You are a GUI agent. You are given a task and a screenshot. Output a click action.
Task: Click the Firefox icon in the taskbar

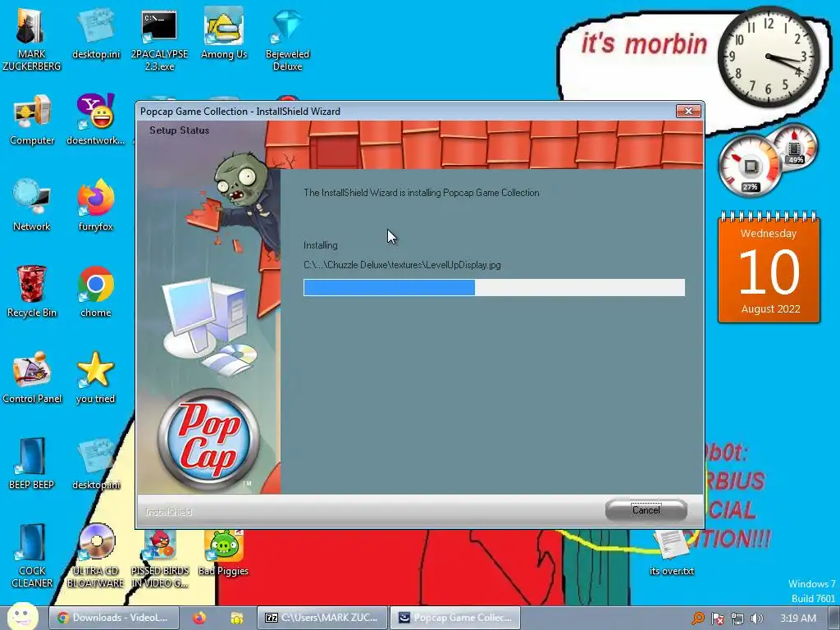pyautogui.click(x=199, y=618)
